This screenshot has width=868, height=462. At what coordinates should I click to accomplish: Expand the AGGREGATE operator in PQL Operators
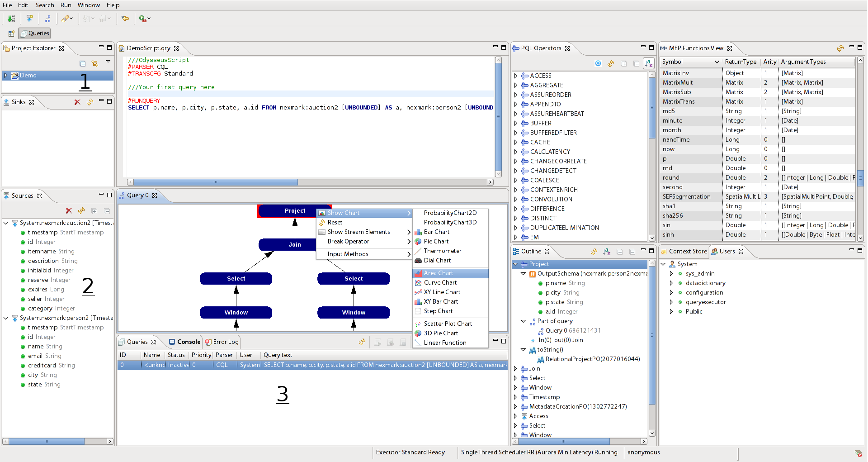click(516, 85)
